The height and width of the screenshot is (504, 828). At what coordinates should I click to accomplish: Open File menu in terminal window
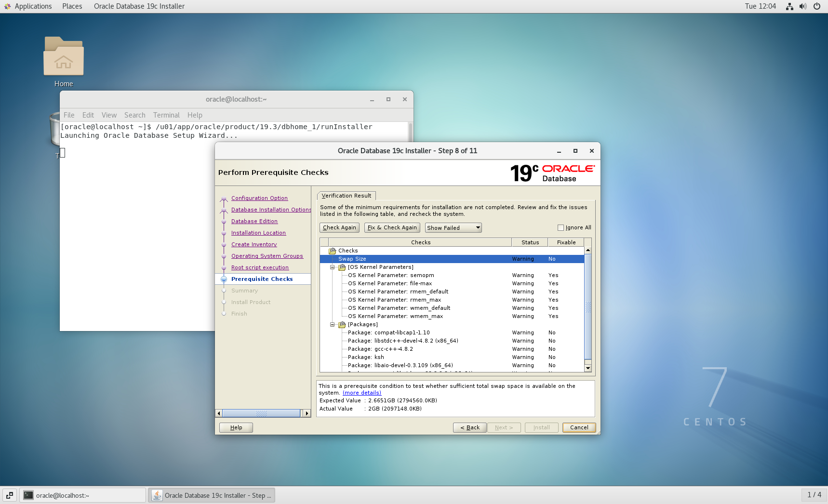[x=69, y=115]
